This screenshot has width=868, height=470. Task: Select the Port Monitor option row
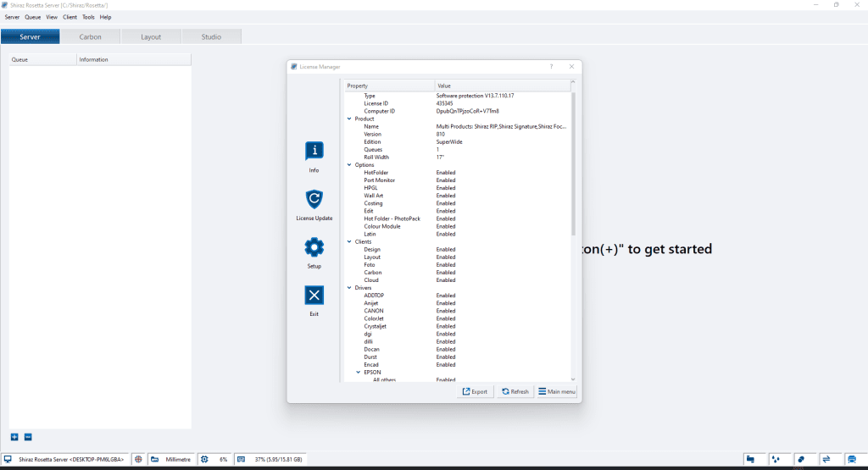pos(457,180)
